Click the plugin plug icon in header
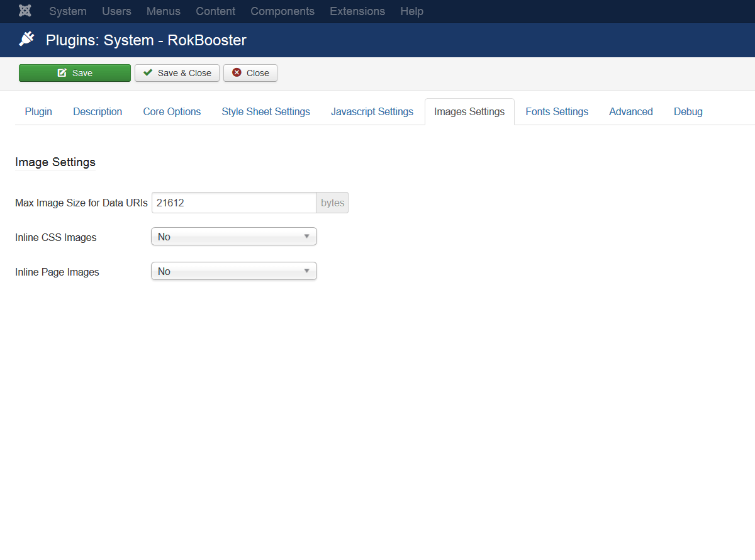 (26, 40)
